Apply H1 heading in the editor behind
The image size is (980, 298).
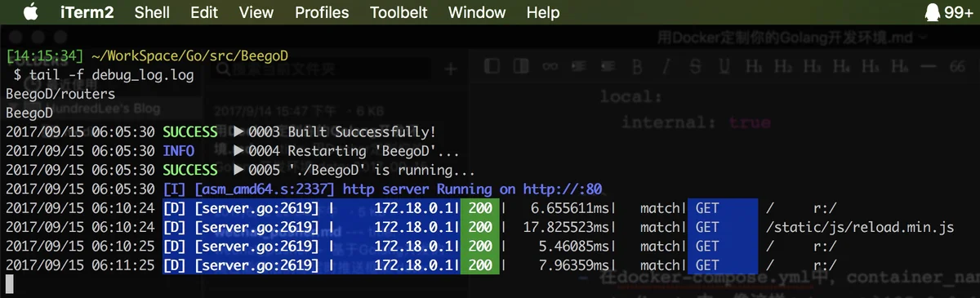755,67
